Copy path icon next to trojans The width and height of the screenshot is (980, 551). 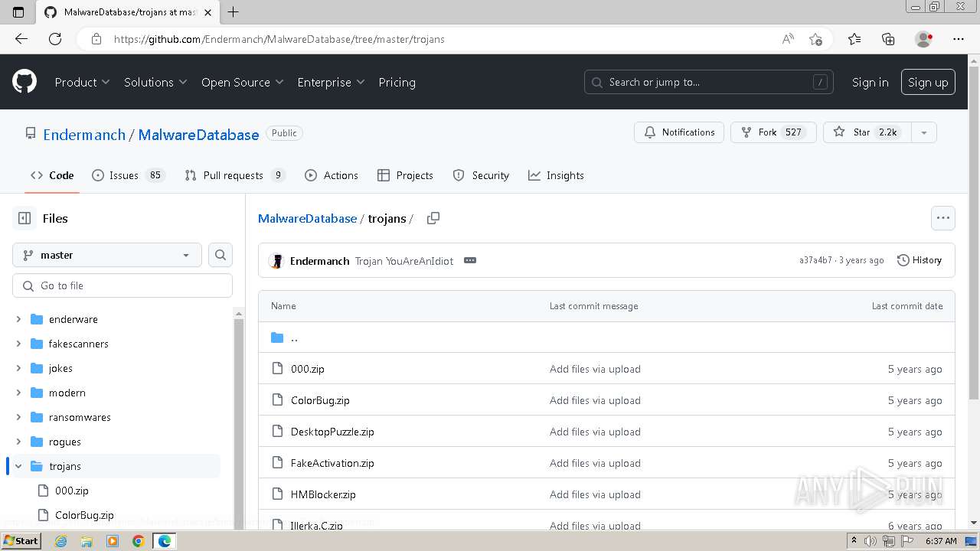433,218
